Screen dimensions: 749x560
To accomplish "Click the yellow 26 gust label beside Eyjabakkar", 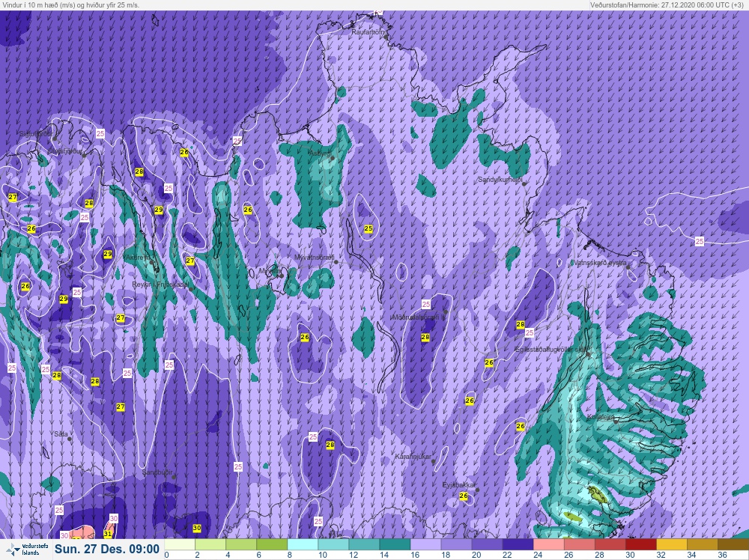I will click(464, 496).
